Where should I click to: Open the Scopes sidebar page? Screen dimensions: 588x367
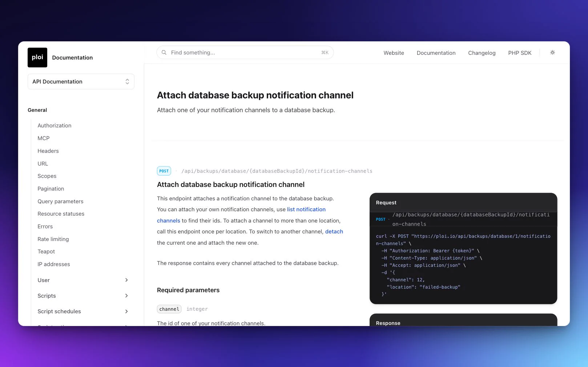click(x=47, y=176)
